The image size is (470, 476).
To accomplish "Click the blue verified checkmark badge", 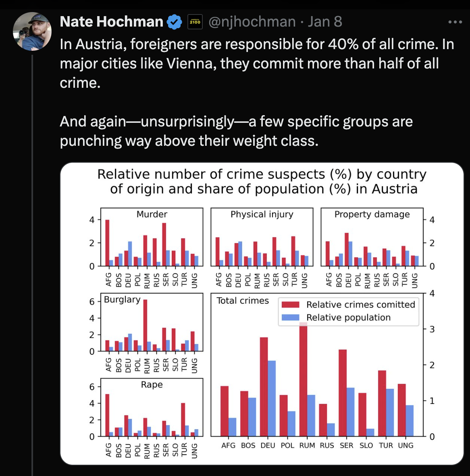I will [175, 22].
